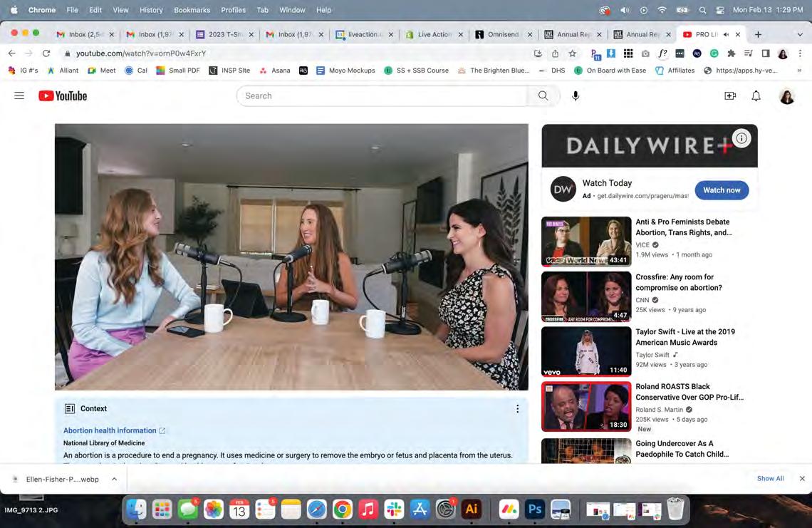Bookmark this page with the star icon
Viewport: 812px width, 528px height.
coord(572,53)
